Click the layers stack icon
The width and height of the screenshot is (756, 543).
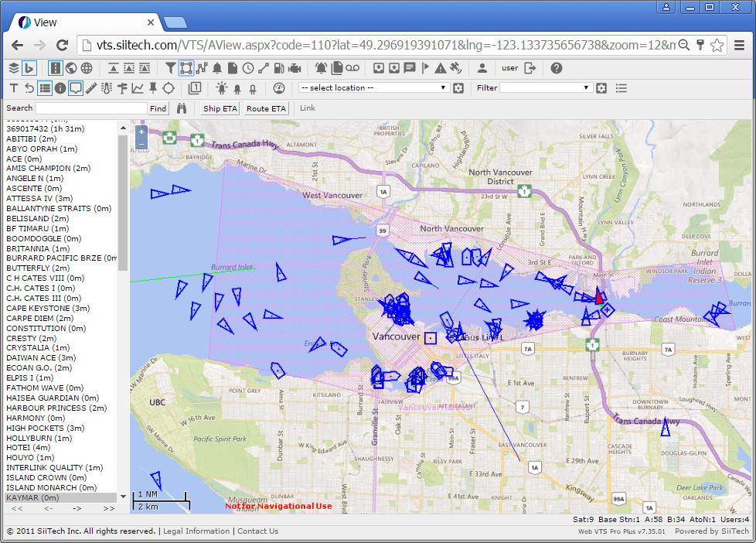13,68
